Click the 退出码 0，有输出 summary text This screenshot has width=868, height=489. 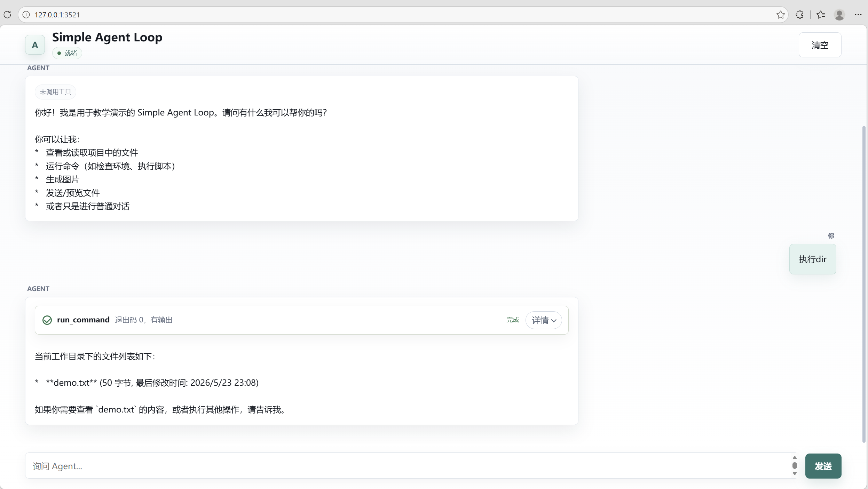[x=144, y=320]
